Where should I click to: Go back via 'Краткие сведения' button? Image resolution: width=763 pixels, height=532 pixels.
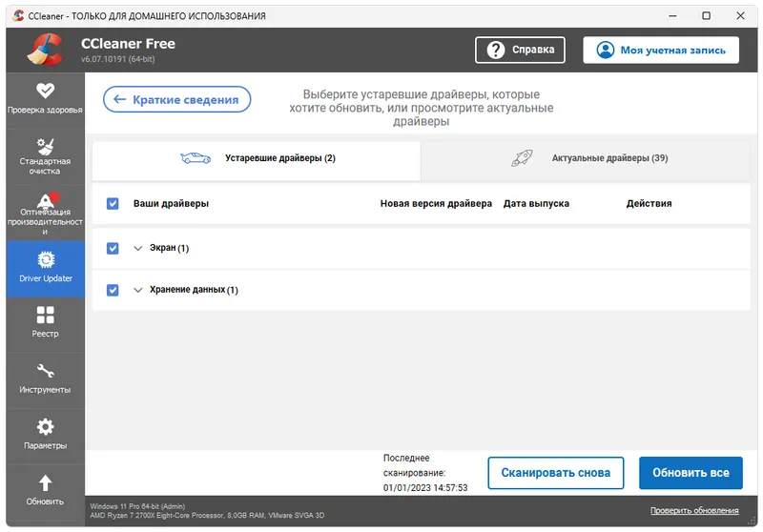point(176,99)
